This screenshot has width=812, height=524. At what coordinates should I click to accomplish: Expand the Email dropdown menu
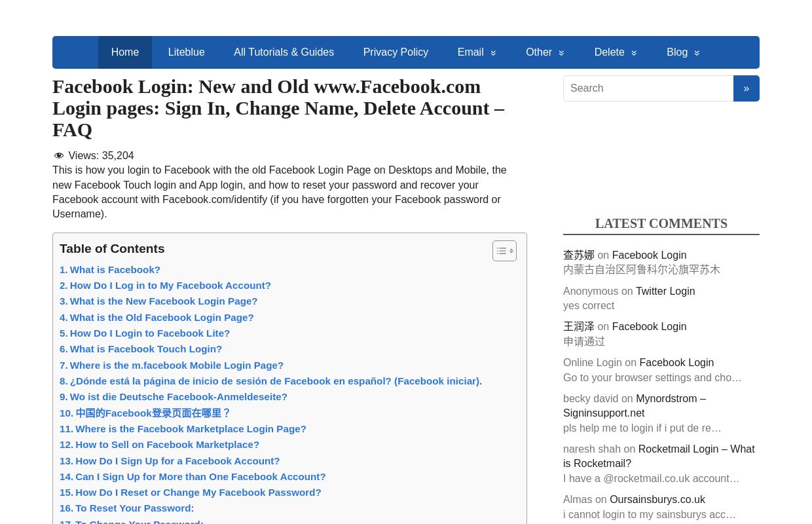point(477,52)
